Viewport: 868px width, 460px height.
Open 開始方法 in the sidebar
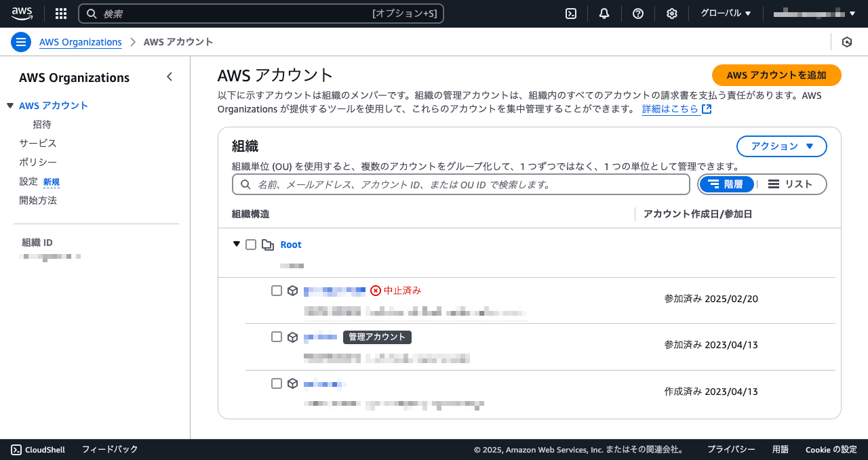click(38, 201)
